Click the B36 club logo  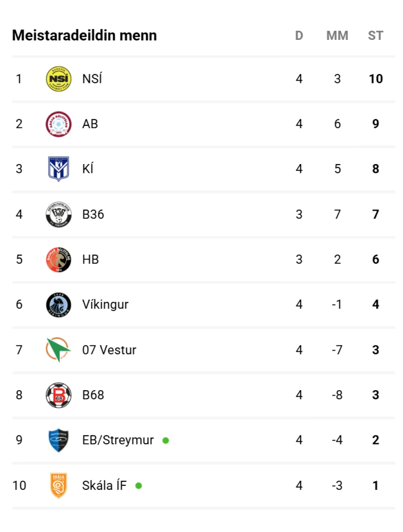(x=58, y=214)
